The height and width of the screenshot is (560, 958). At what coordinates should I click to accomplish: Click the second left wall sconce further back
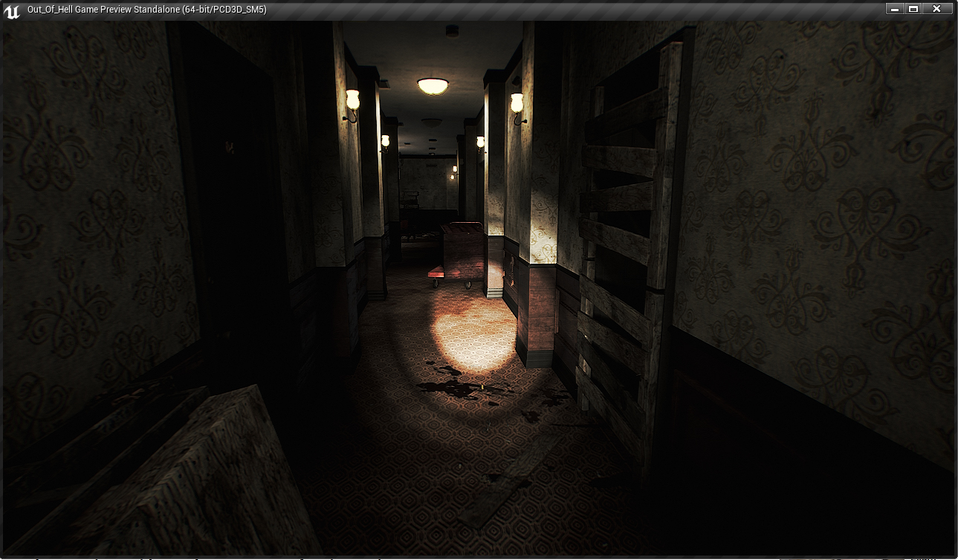pyautogui.click(x=385, y=143)
